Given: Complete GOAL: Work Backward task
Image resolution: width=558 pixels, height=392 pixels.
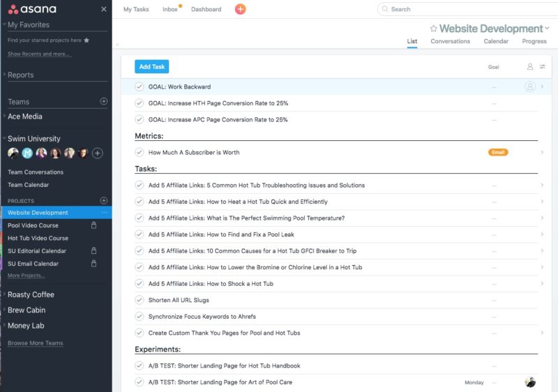Looking at the screenshot, I should click(x=139, y=86).
